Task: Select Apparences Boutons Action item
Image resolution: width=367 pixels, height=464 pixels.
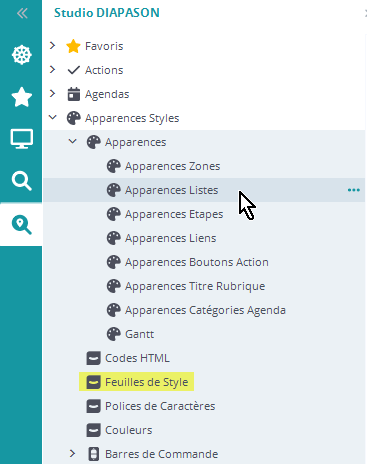Action: click(197, 262)
